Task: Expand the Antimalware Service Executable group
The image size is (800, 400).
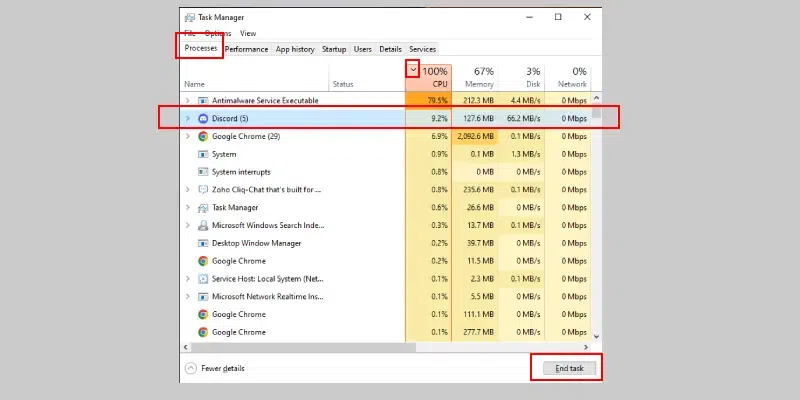Action: point(187,101)
